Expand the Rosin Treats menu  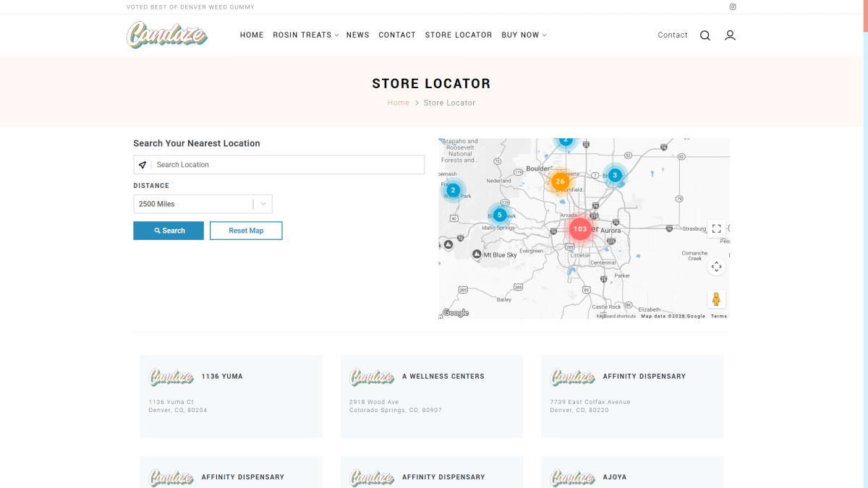tap(305, 35)
